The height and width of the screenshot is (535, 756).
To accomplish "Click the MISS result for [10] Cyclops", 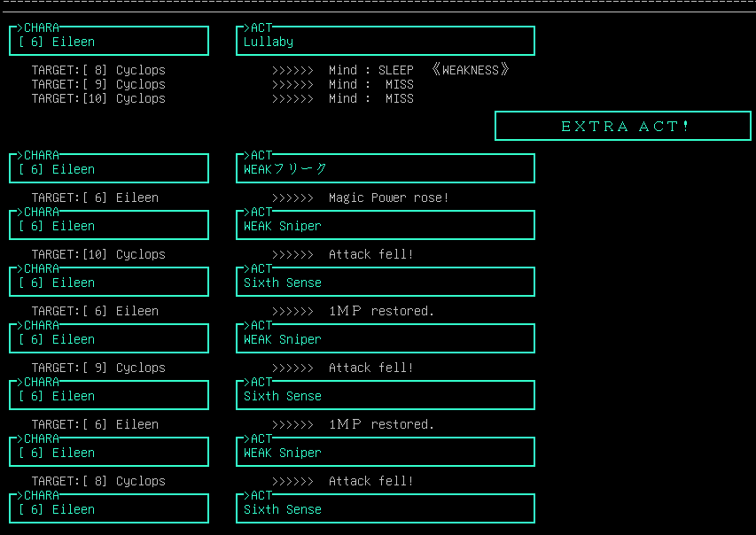I will (399, 99).
